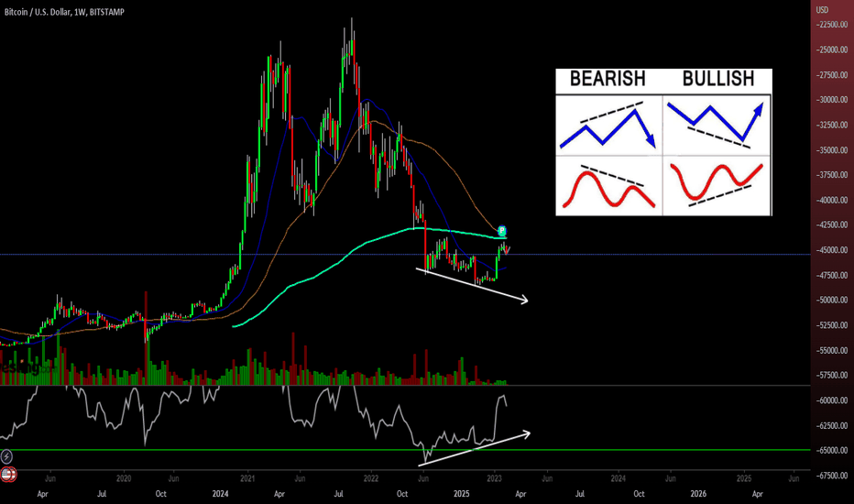The height and width of the screenshot is (504, 854).
Task: Click the 52500.00 price axis label
Action: pos(832,325)
